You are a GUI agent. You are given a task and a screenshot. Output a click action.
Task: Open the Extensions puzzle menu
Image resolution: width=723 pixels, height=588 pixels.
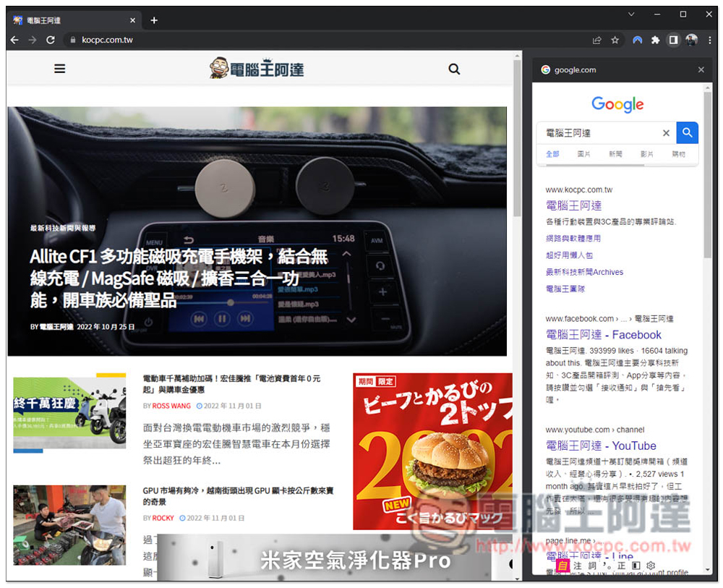coord(655,40)
